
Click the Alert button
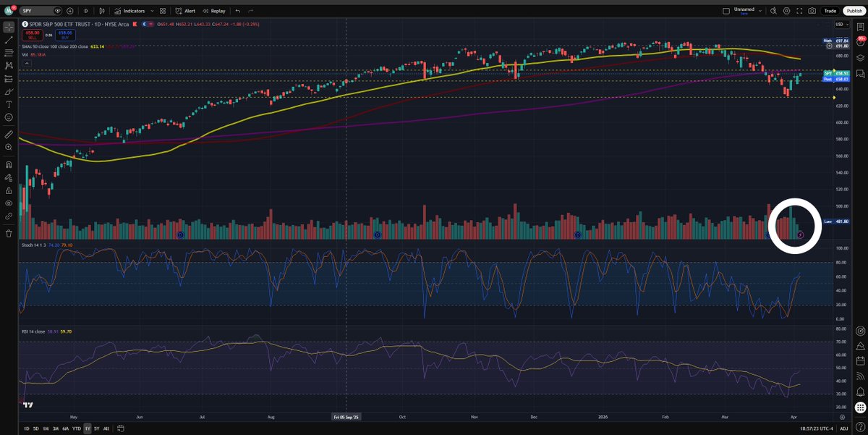tap(185, 11)
